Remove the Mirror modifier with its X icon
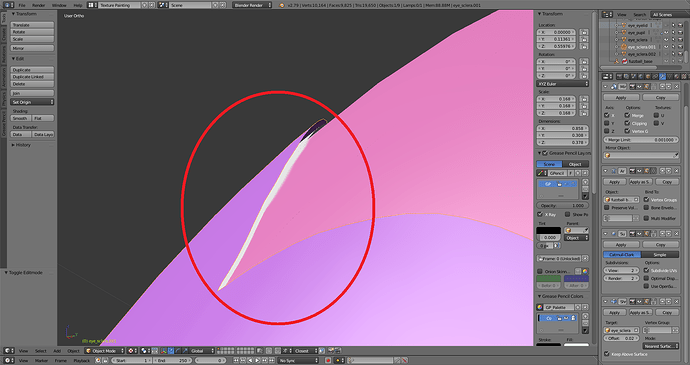 click(676, 87)
